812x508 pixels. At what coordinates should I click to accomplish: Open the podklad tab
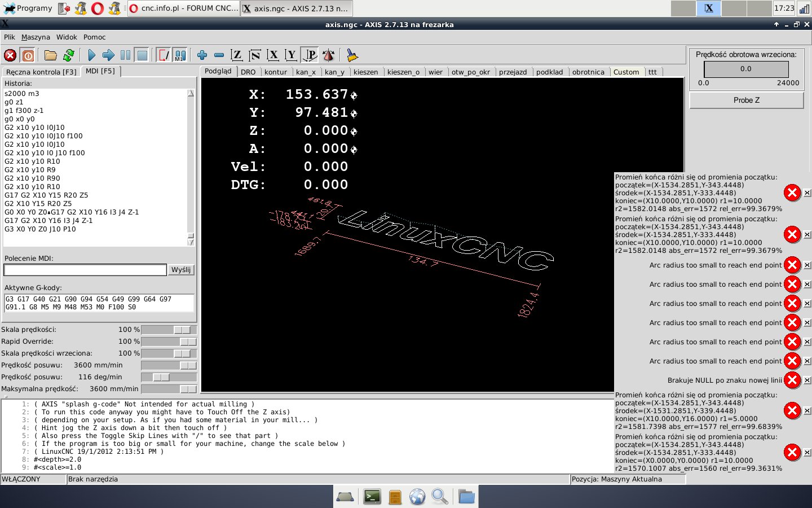[x=550, y=72]
